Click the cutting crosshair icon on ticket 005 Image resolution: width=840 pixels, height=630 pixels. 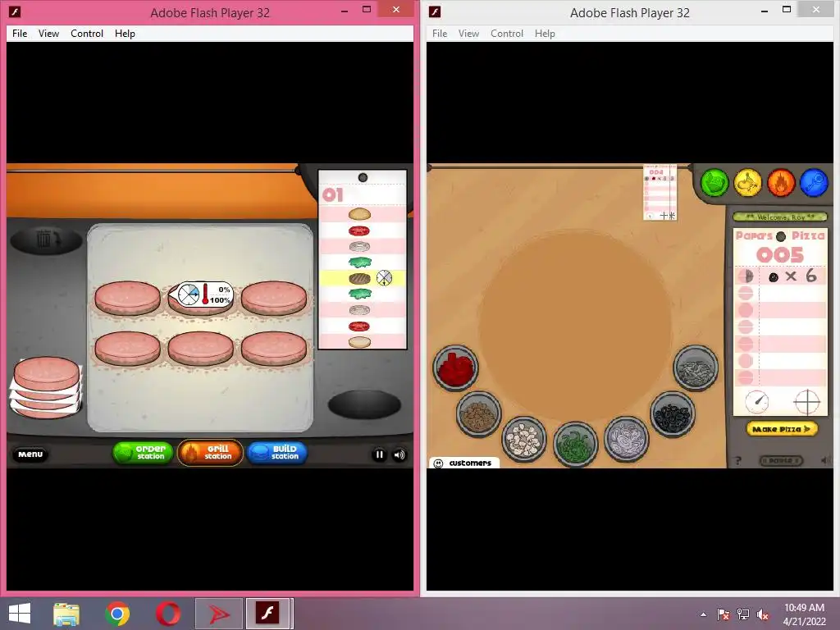pos(807,402)
